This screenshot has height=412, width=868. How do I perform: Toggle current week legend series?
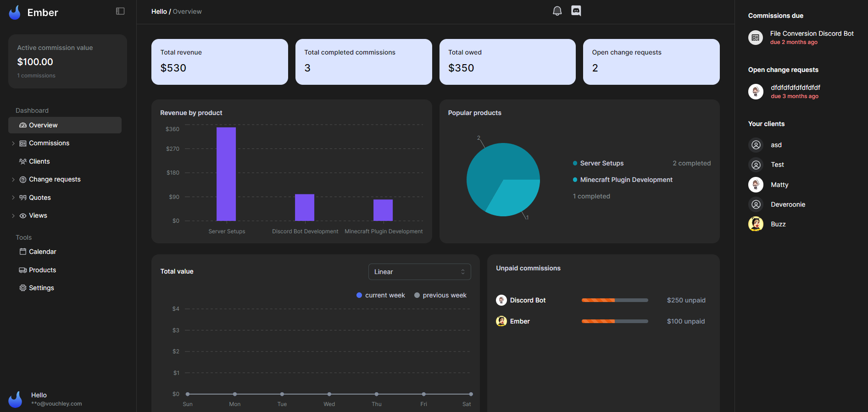point(380,295)
